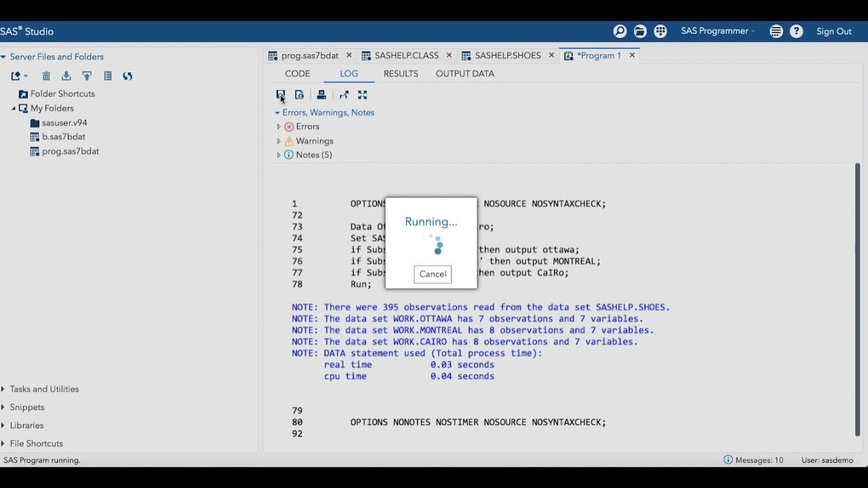Click the New item dropdown in file panel

point(19,76)
